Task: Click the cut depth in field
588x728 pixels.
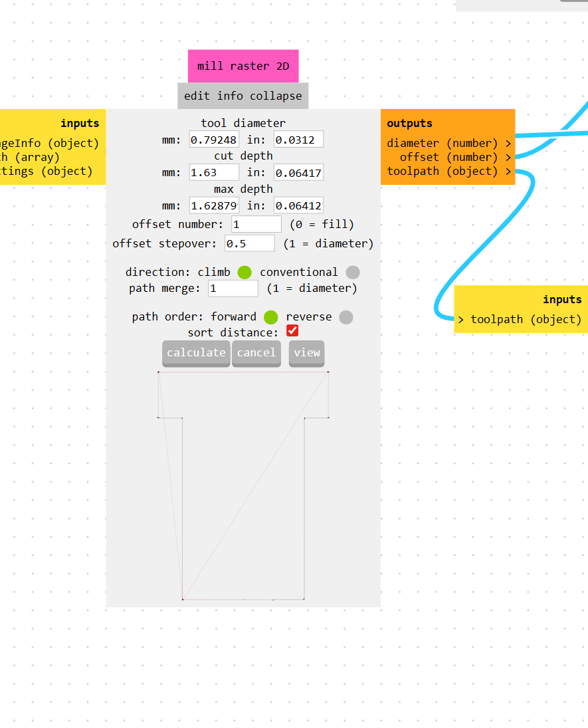Action: point(298,173)
